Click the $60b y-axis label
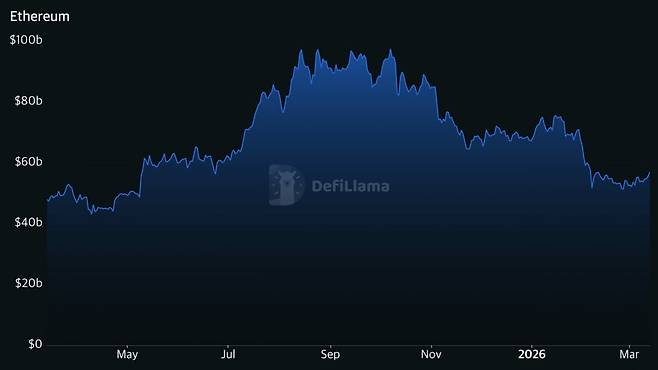 click(x=28, y=162)
